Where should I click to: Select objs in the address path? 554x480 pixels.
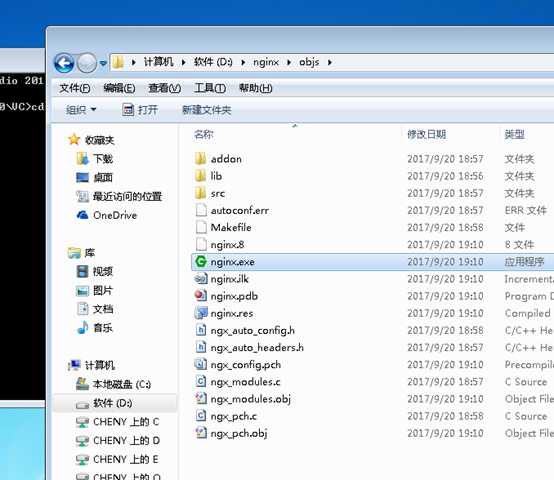pyautogui.click(x=309, y=62)
